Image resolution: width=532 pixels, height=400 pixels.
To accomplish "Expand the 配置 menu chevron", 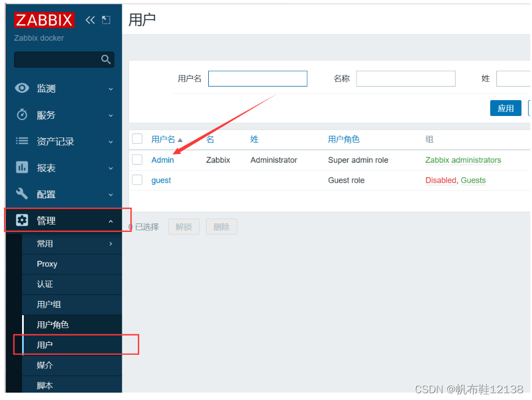I will (x=110, y=195).
